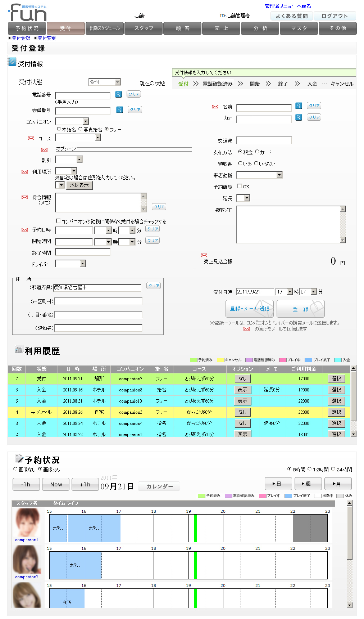This screenshot has width=364, height=619.
Task: Click the search icon next to 電話番号 field
Action: coord(118,94)
